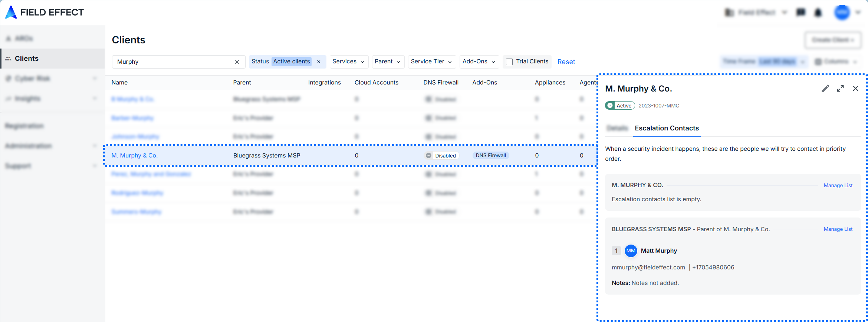Click the Clients sidebar people icon
This screenshot has height=322, width=868.
8,59
